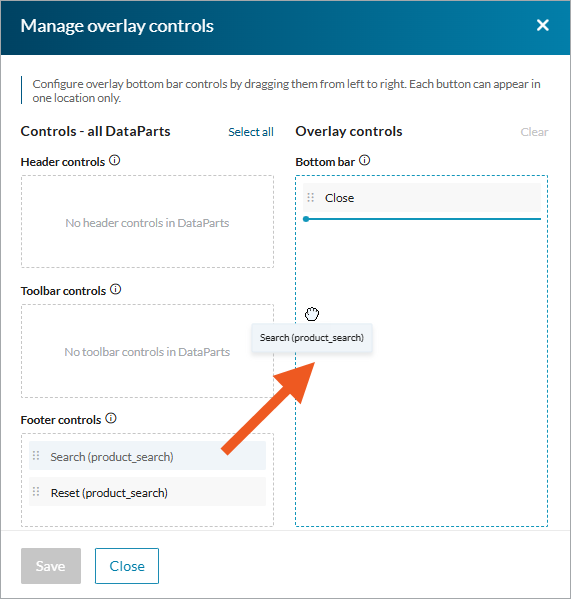Open info icon next to Footer controls
571x599 pixels.
(x=111, y=419)
